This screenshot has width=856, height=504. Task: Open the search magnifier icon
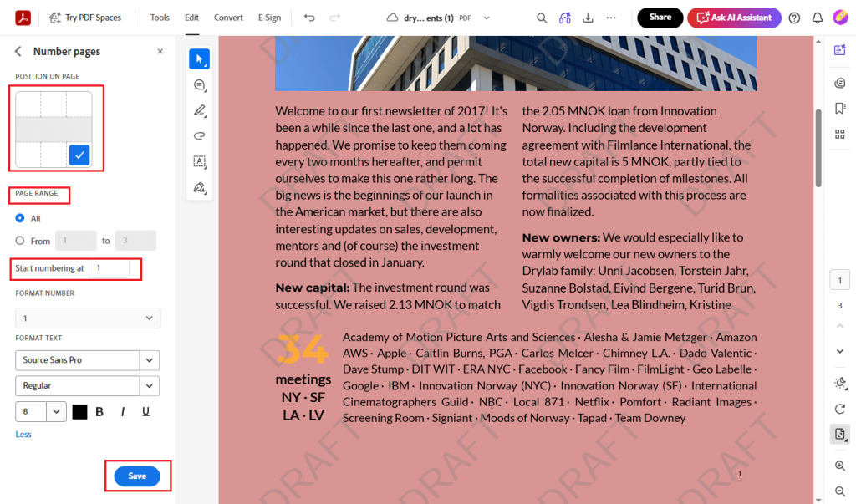[x=541, y=18]
